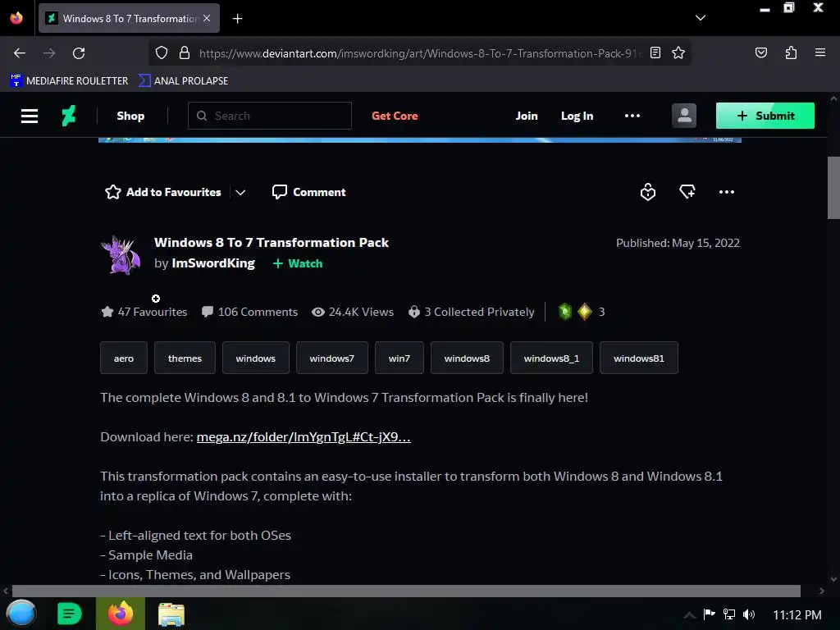View the 47 Favourites list

click(144, 312)
